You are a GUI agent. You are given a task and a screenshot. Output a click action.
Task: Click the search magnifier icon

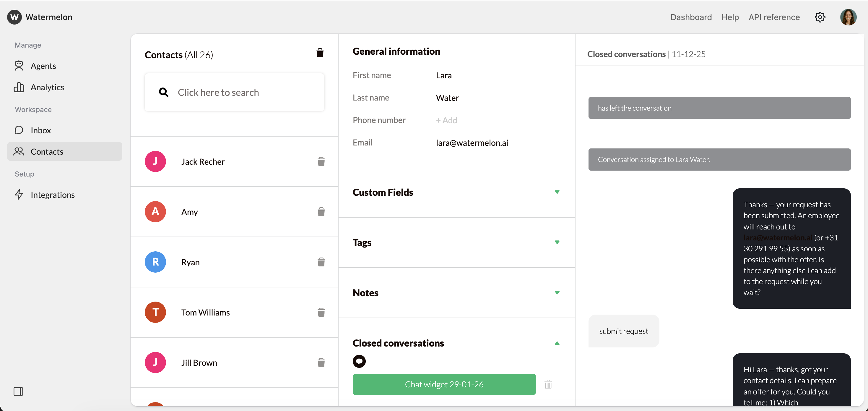click(164, 92)
